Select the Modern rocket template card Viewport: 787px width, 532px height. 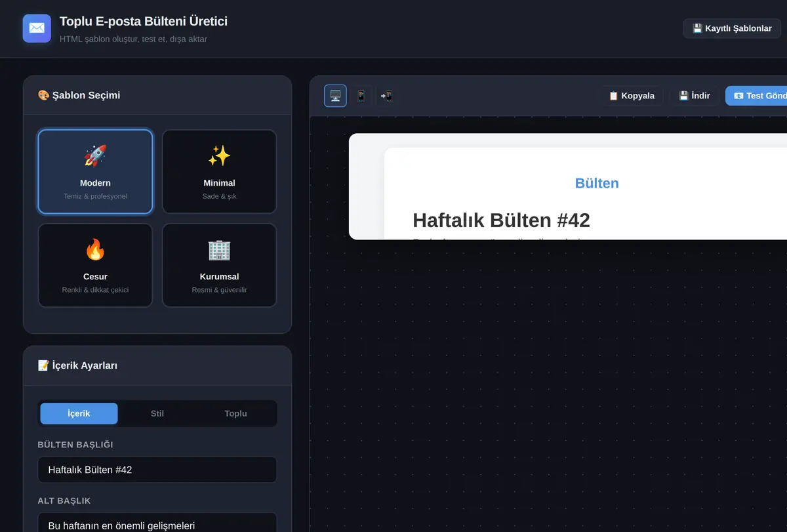95,171
